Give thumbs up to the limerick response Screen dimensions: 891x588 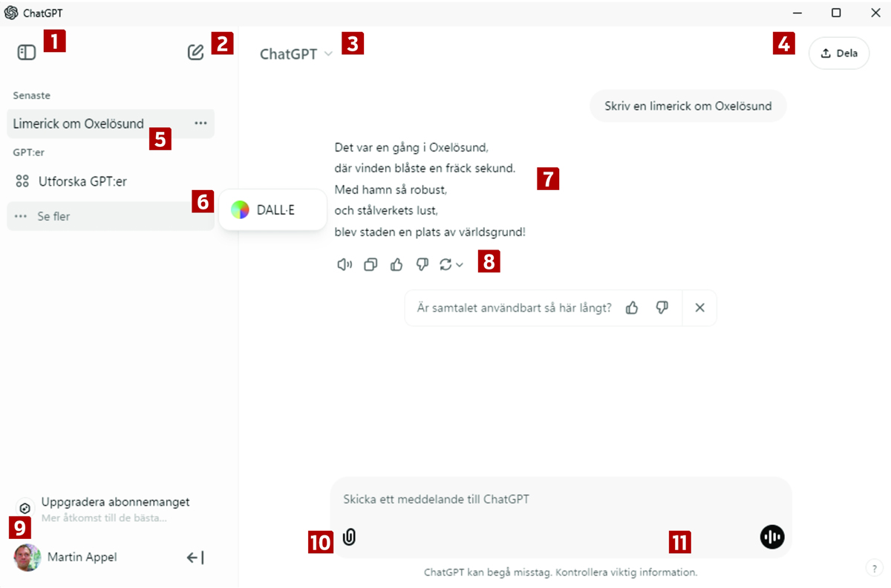[396, 265]
